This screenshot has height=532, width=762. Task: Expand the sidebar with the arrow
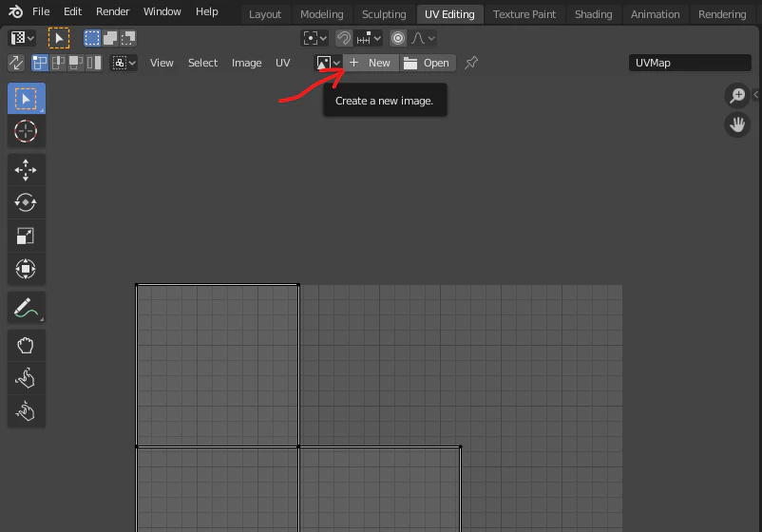[x=756, y=95]
